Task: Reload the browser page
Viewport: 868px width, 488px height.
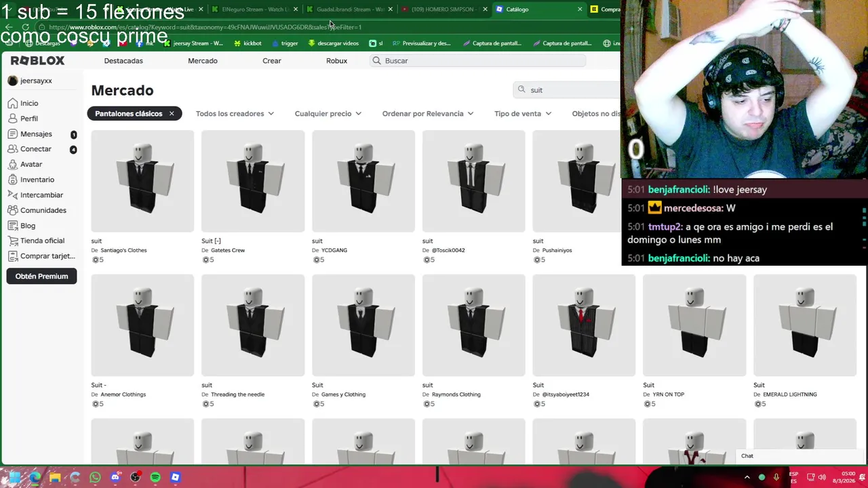Action: [25, 27]
